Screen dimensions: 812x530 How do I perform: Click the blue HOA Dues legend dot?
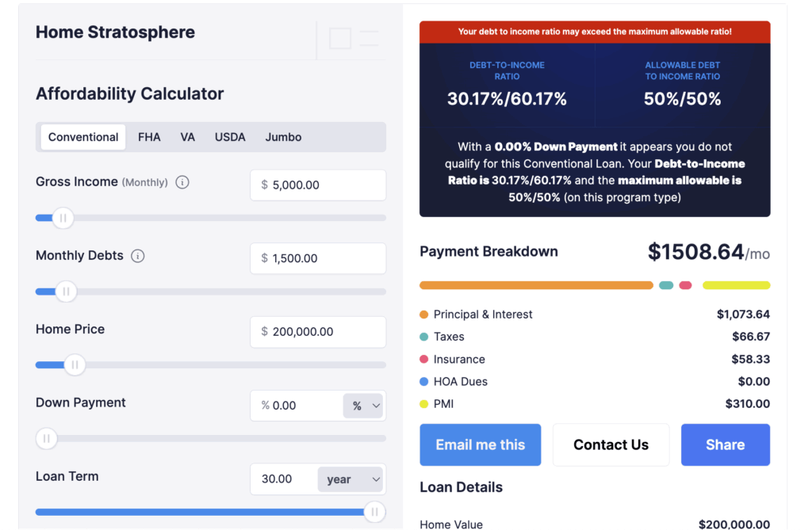point(424,382)
